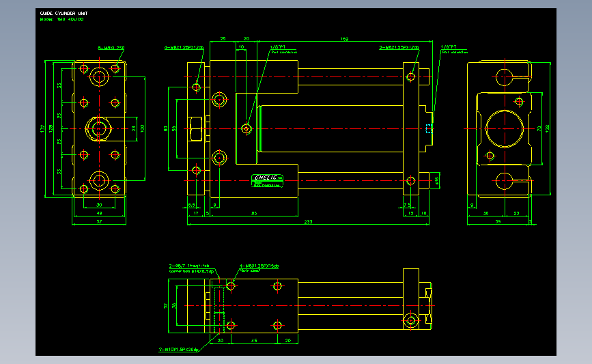
Task: Select the 4-M8X1.25PX15dp callout
Action: pyautogui.click(x=259, y=266)
